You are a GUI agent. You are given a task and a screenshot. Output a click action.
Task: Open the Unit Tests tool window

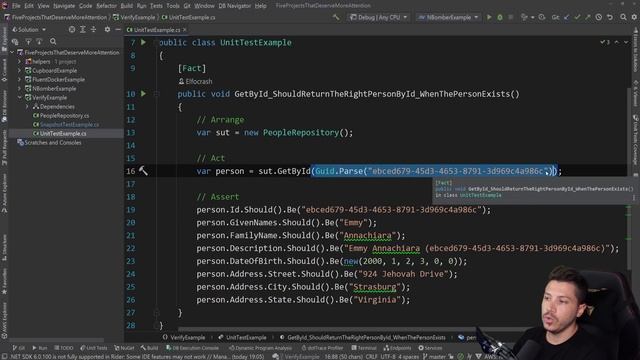pos(94,348)
